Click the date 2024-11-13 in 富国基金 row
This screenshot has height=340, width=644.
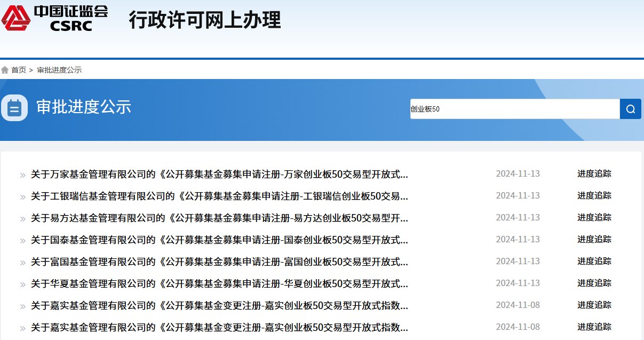tap(518, 261)
